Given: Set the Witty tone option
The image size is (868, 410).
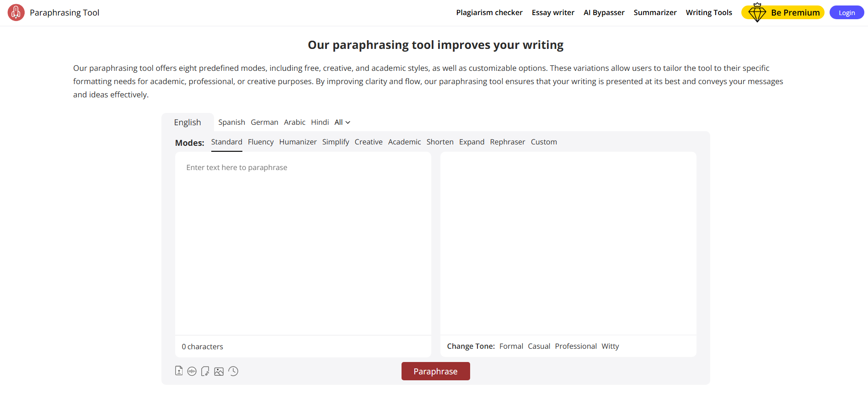Looking at the screenshot, I should coord(610,346).
